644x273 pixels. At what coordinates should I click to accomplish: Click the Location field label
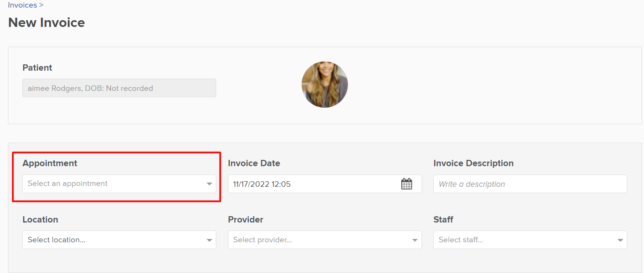click(x=40, y=220)
